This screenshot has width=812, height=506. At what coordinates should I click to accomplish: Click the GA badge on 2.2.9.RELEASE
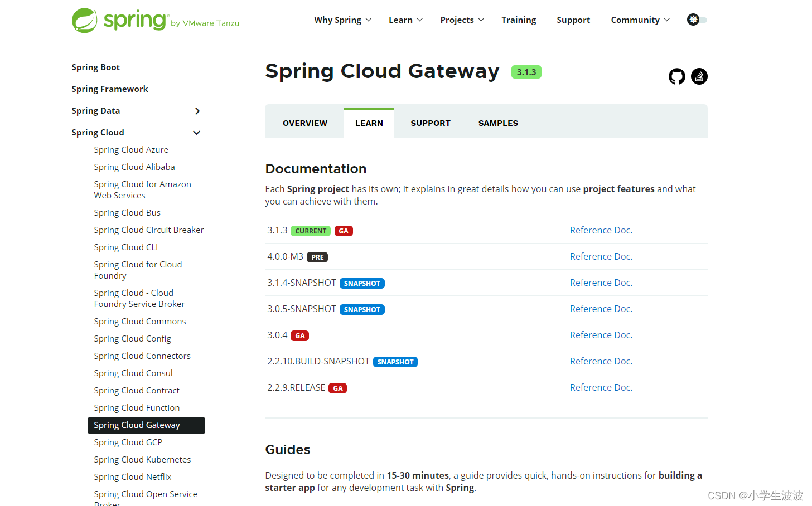click(x=338, y=388)
